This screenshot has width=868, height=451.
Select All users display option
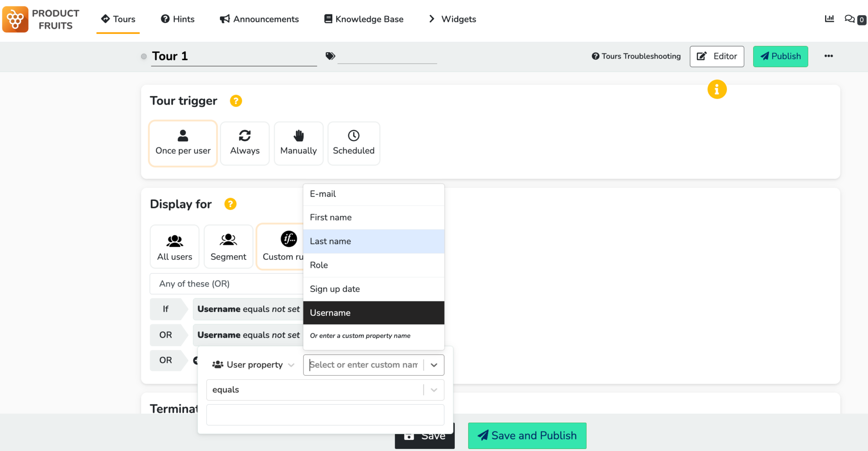[x=174, y=247]
